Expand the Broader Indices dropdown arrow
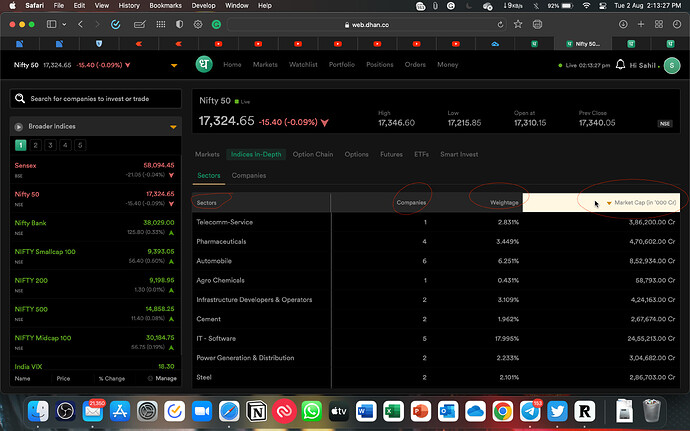This screenshot has height=431, width=690. coord(173,127)
